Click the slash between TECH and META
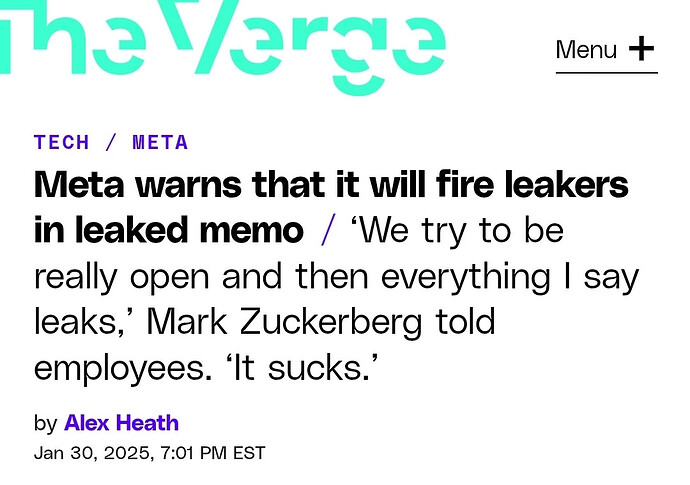 click(x=111, y=142)
